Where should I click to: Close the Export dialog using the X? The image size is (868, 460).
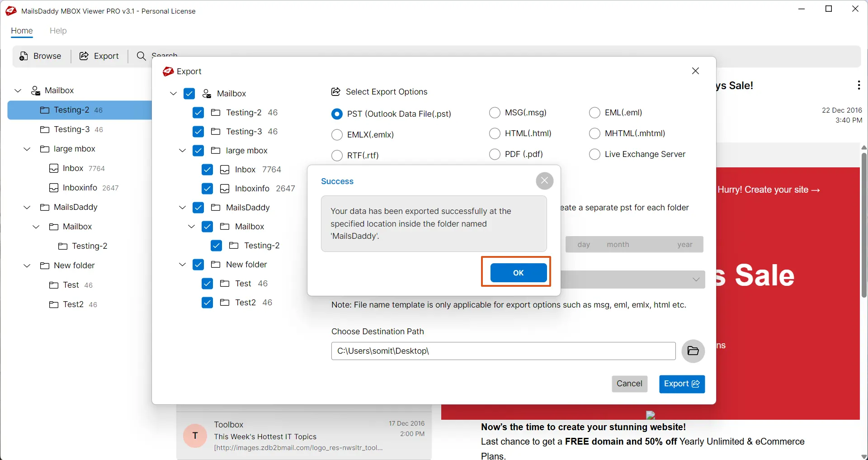coord(695,71)
